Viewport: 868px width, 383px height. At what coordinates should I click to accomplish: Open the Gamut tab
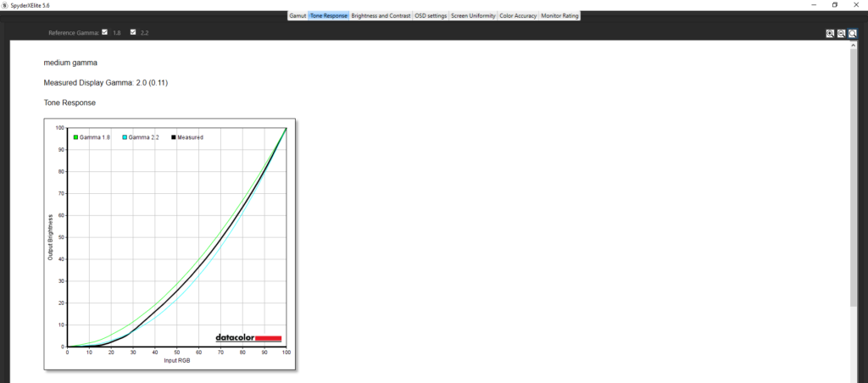[x=297, y=16]
